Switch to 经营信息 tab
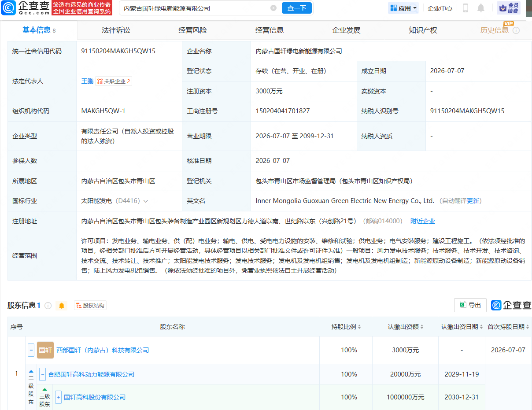 pos(270,30)
